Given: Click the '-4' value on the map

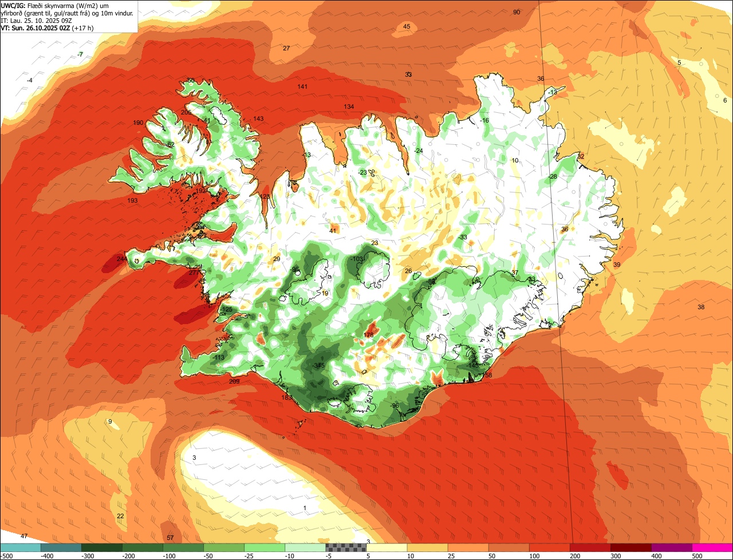Looking at the screenshot, I should (x=30, y=80).
